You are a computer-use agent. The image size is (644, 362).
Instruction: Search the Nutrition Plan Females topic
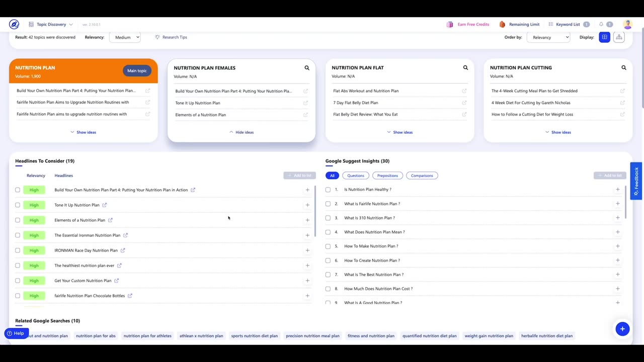click(x=307, y=67)
